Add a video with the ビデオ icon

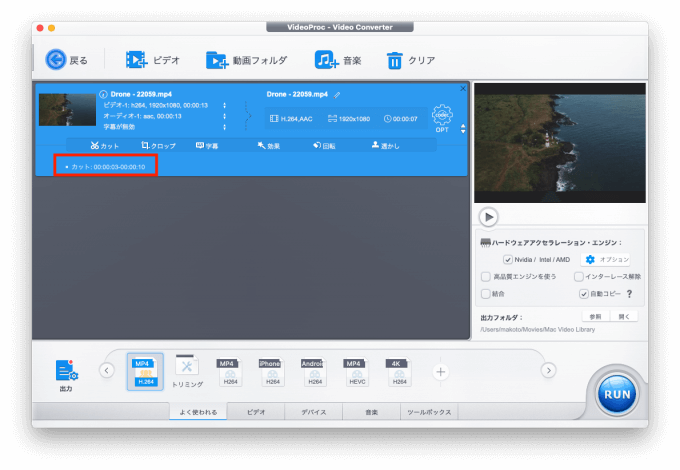click(x=136, y=60)
